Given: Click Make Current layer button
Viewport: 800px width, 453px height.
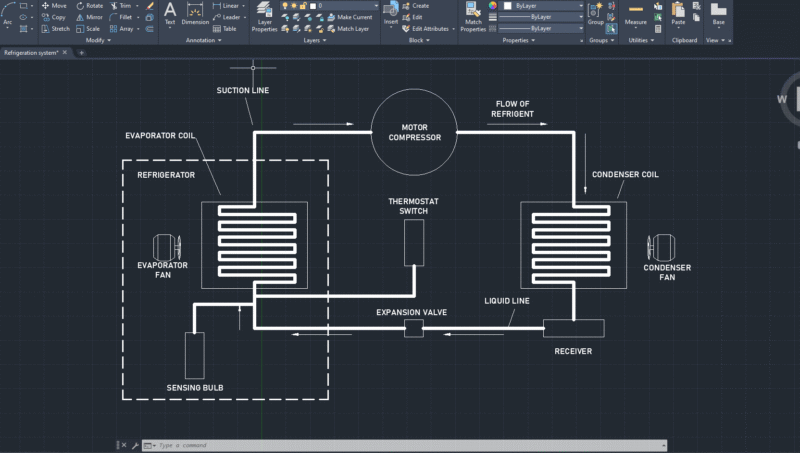Looking at the screenshot, I should point(350,17).
